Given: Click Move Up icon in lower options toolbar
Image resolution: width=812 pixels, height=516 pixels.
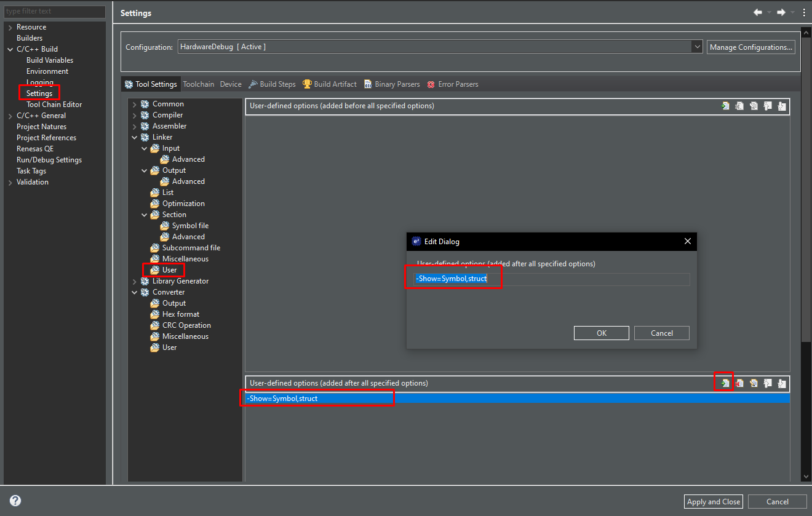Looking at the screenshot, I should point(768,383).
